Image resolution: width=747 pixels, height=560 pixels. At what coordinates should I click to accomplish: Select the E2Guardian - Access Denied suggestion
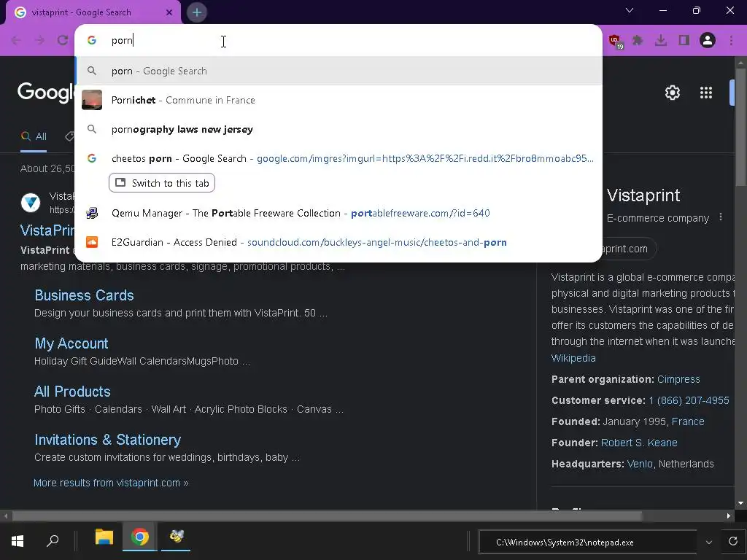[x=338, y=242]
